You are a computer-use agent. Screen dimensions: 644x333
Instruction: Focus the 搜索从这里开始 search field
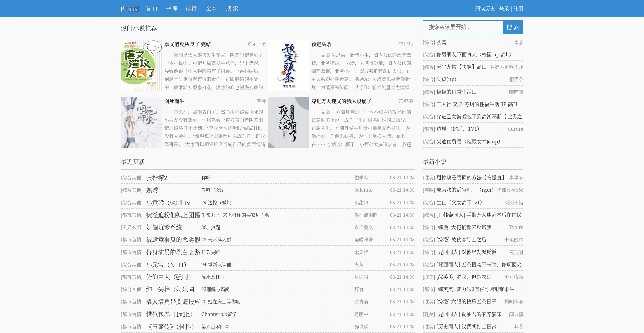(x=463, y=27)
